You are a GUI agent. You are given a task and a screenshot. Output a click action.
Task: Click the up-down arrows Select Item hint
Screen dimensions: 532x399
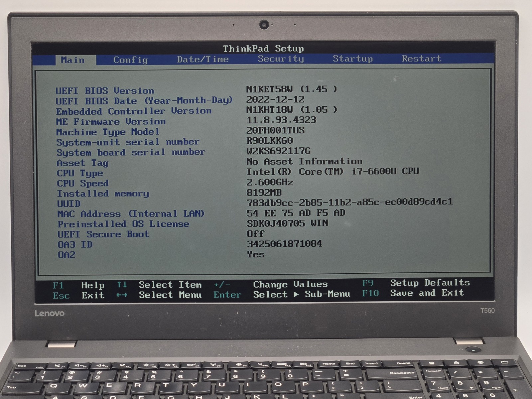159,285
